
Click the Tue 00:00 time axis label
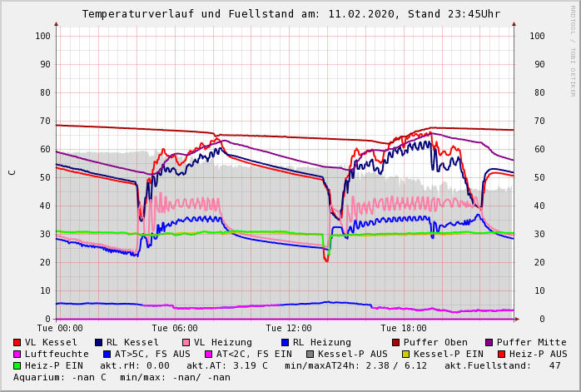pos(59,328)
